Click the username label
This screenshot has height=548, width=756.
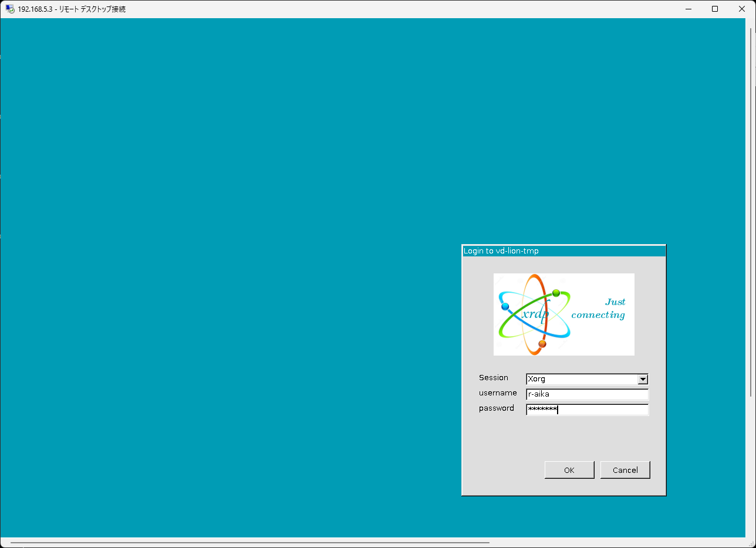tap(498, 393)
